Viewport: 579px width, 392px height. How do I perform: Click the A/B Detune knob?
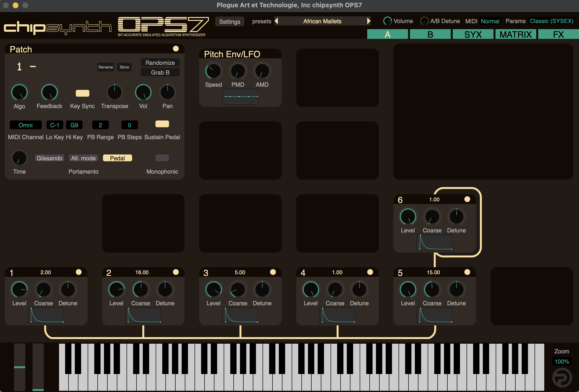[424, 21]
